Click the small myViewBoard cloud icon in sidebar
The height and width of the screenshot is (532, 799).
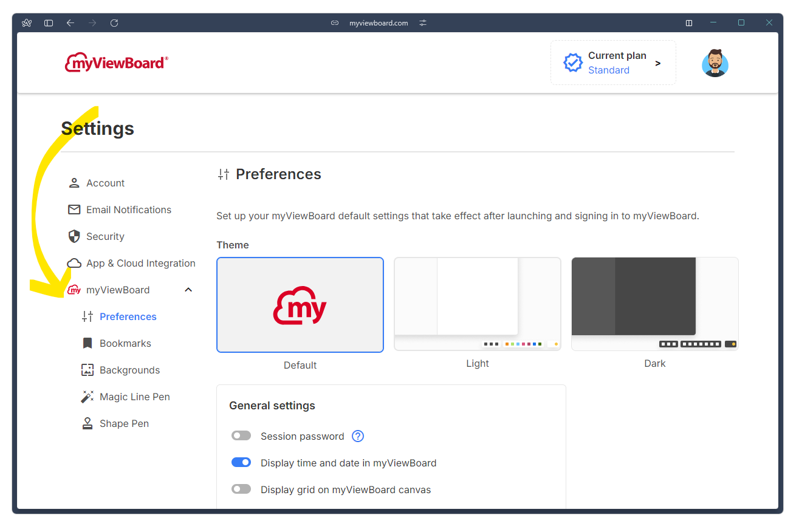[74, 290]
